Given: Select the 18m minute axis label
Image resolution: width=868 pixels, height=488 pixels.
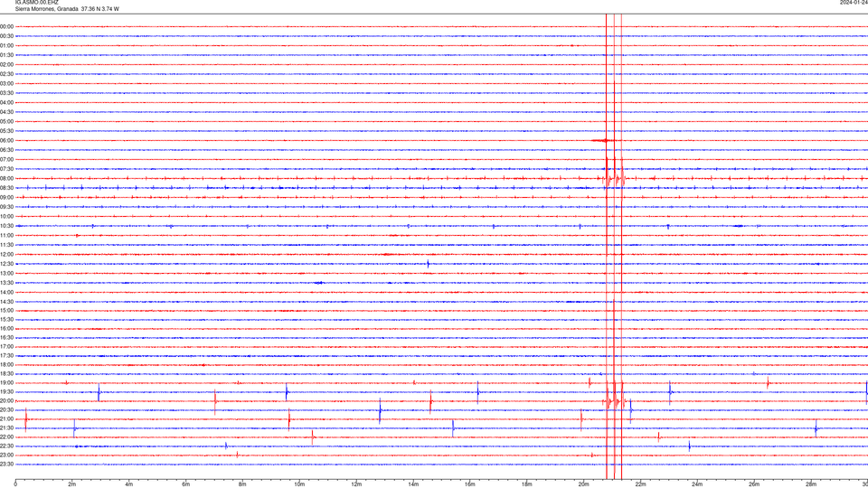Looking at the screenshot, I should 527,484.
